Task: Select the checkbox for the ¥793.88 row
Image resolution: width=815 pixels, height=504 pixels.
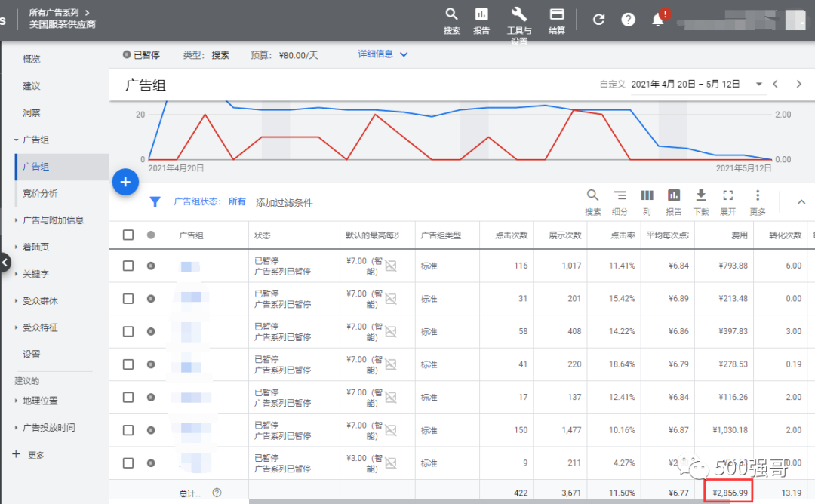Action: click(128, 266)
